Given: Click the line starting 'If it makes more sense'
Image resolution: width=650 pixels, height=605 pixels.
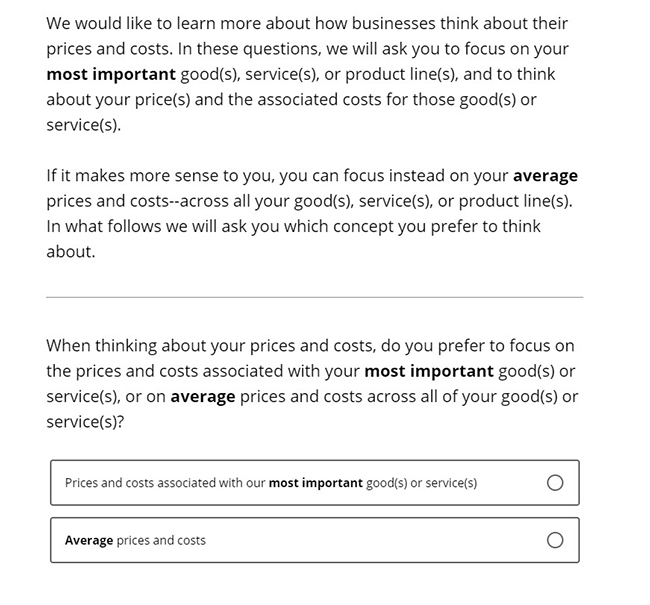Looking at the screenshot, I should [x=312, y=176].
